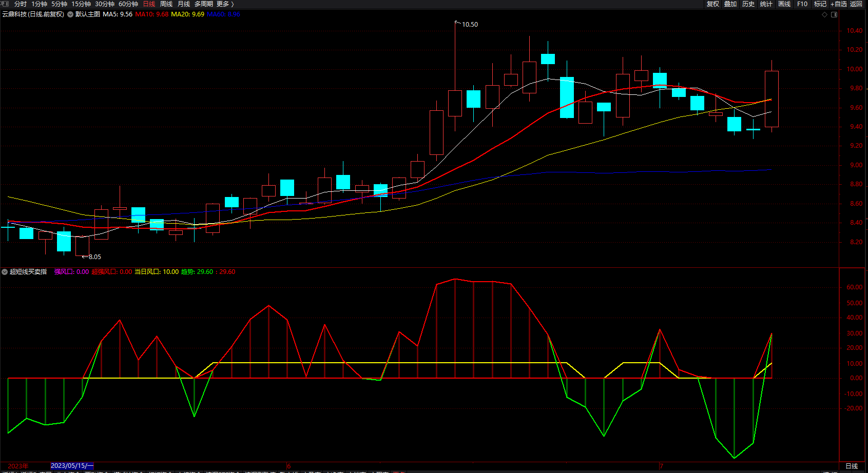Click the 60.00 indicator axis label
The width and height of the screenshot is (868, 473).
855,287
